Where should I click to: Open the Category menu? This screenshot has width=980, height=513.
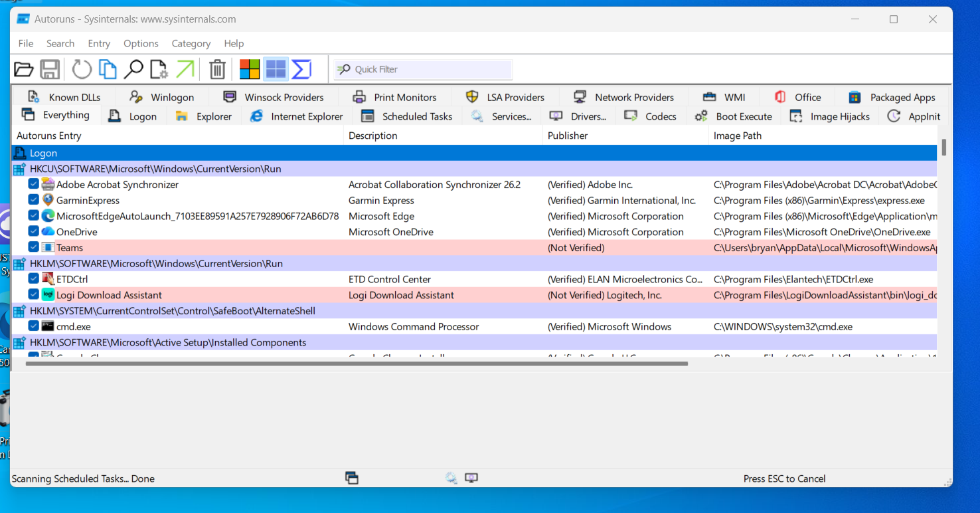tap(191, 43)
